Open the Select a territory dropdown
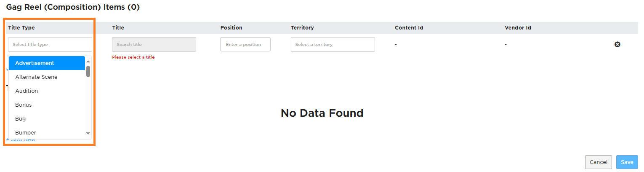 click(x=333, y=44)
